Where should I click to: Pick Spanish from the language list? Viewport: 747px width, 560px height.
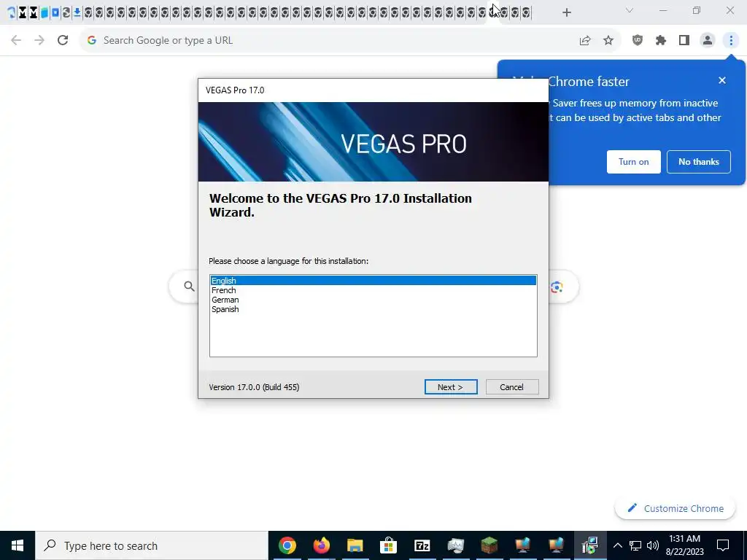coord(373,309)
